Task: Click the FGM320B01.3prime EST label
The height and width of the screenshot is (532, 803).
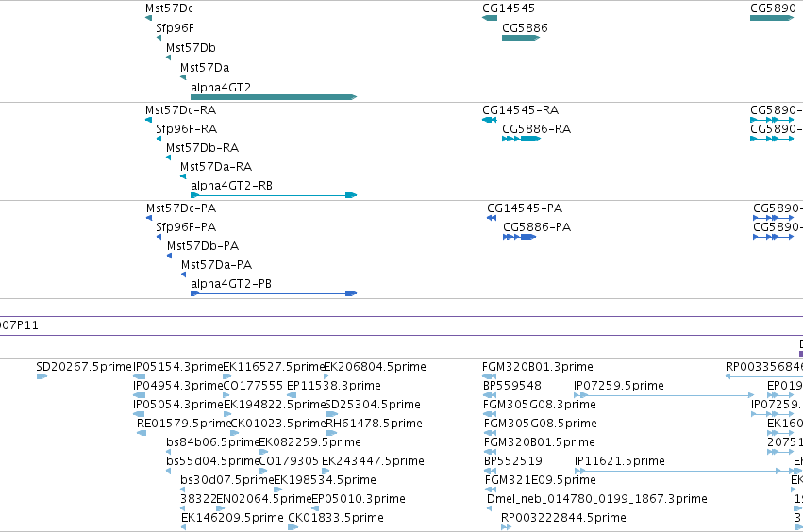Action: point(537,367)
